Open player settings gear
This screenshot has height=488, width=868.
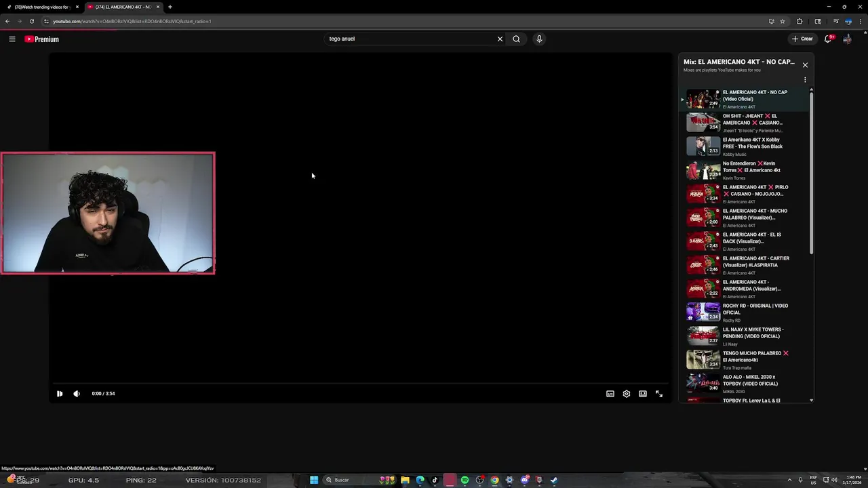pos(627,394)
